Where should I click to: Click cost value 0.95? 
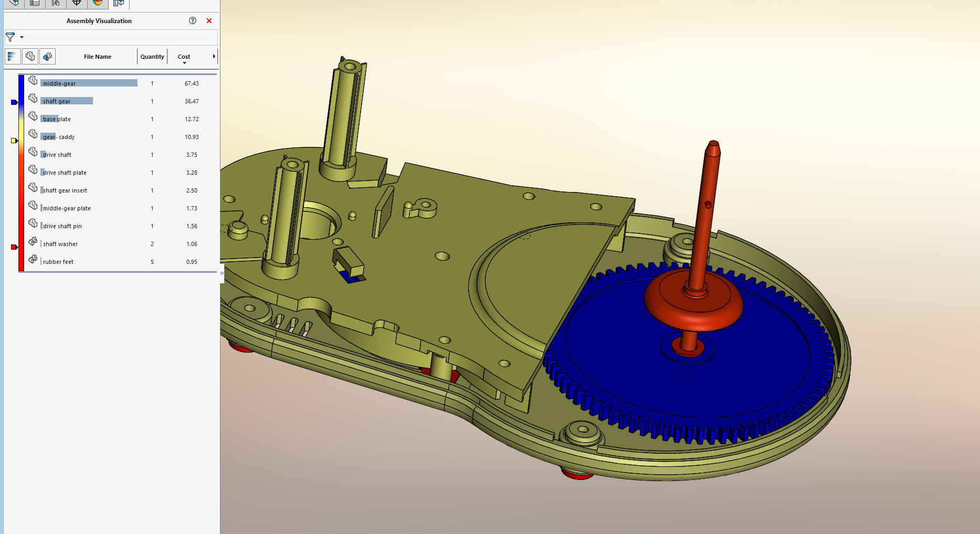192,262
